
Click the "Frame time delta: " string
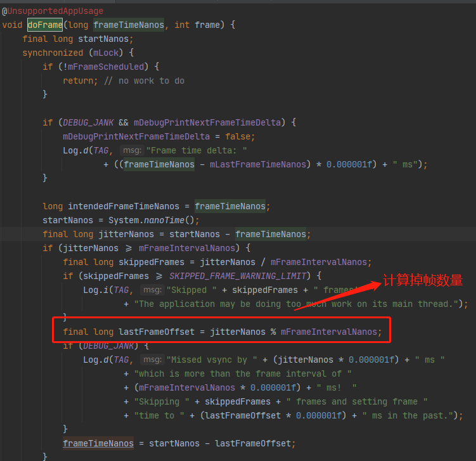click(196, 151)
